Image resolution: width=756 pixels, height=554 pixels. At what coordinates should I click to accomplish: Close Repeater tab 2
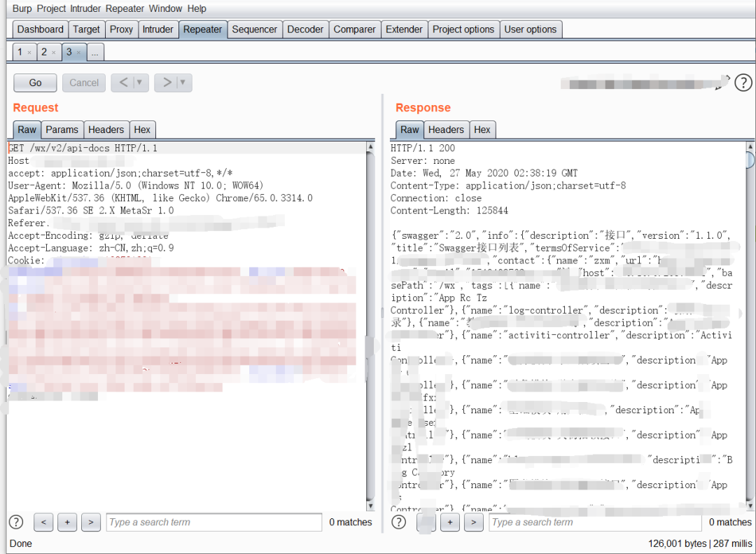[x=53, y=53]
